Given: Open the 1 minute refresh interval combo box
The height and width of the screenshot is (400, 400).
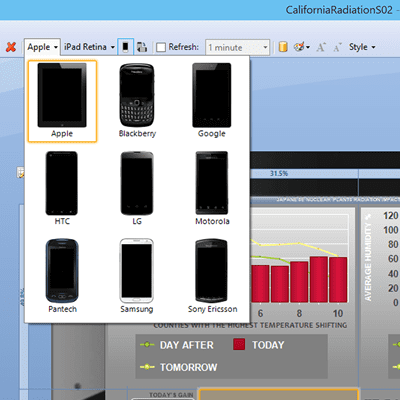Looking at the screenshot, I should (237, 47).
